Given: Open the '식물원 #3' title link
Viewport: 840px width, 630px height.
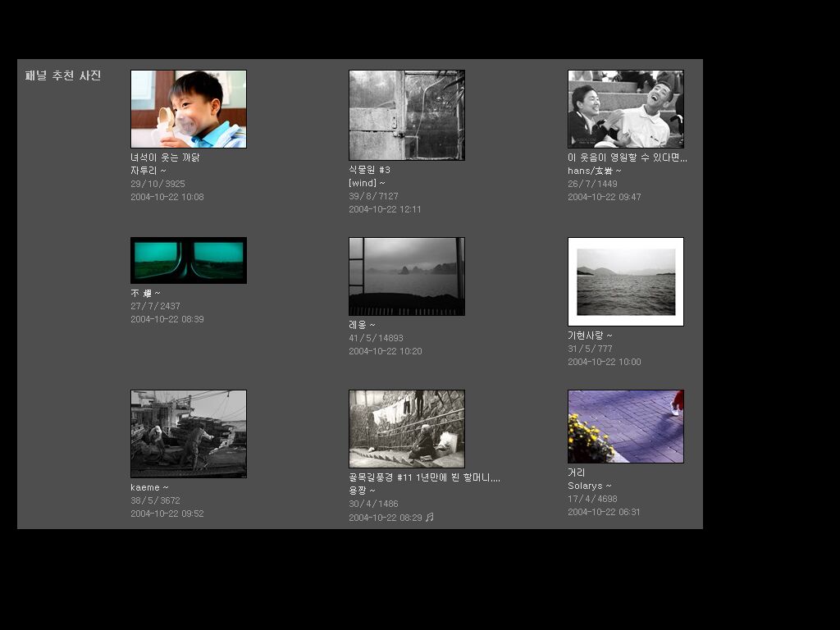Looking at the screenshot, I should [x=369, y=170].
